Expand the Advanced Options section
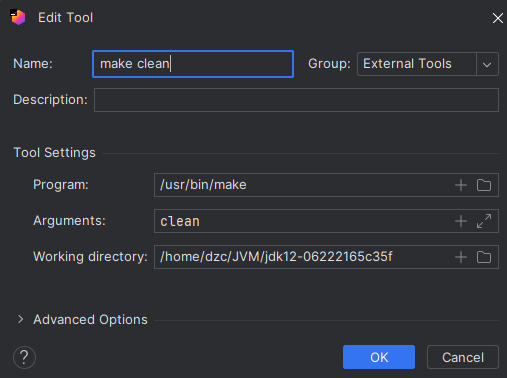This screenshot has width=507, height=378. tap(21, 319)
